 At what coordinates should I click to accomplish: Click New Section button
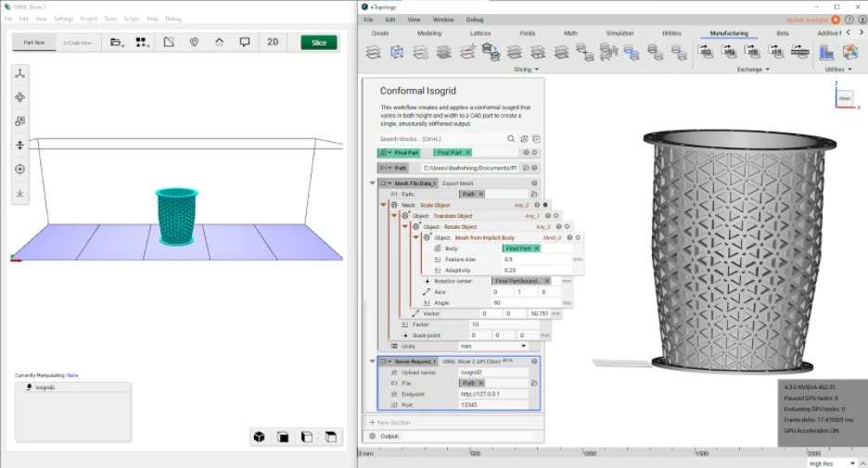pyautogui.click(x=390, y=422)
